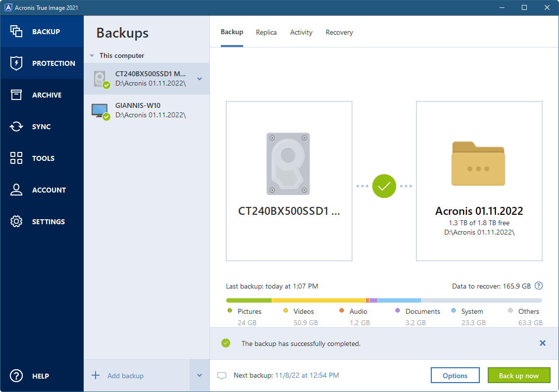Open the Protection shield icon
This screenshot has height=392, width=559.
pyautogui.click(x=16, y=63)
